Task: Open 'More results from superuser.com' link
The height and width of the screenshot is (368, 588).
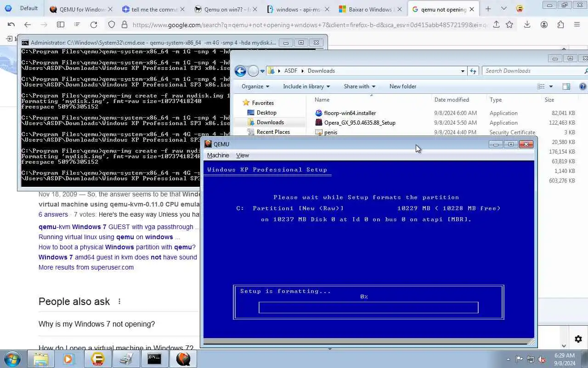Action: point(86,267)
